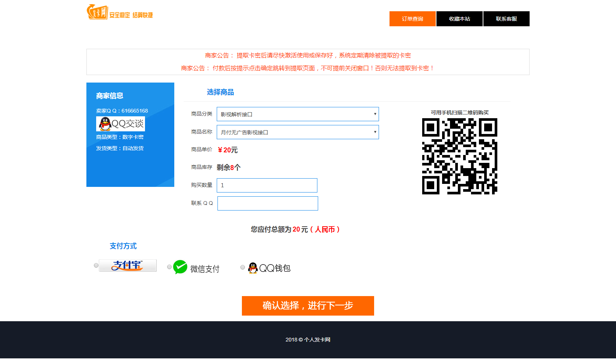This screenshot has height=364, width=616.
Task: Click 收藏本站 in the top navigation
Action: [459, 19]
